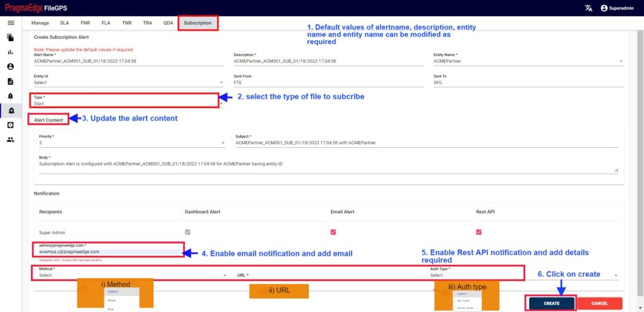Click the Sent From field
This screenshot has height=312, width=644.
328,82
